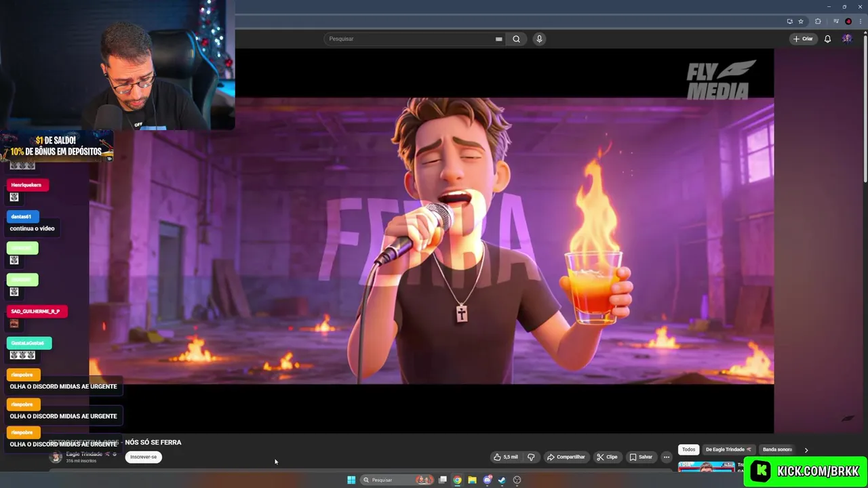The height and width of the screenshot is (488, 868).
Task: Open Chrome media controls icon
Action: pyautogui.click(x=836, y=21)
